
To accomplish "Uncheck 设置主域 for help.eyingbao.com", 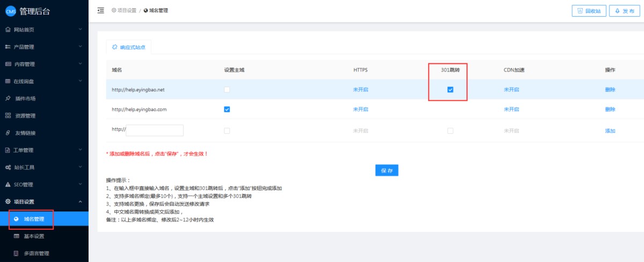I will point(227,109).
